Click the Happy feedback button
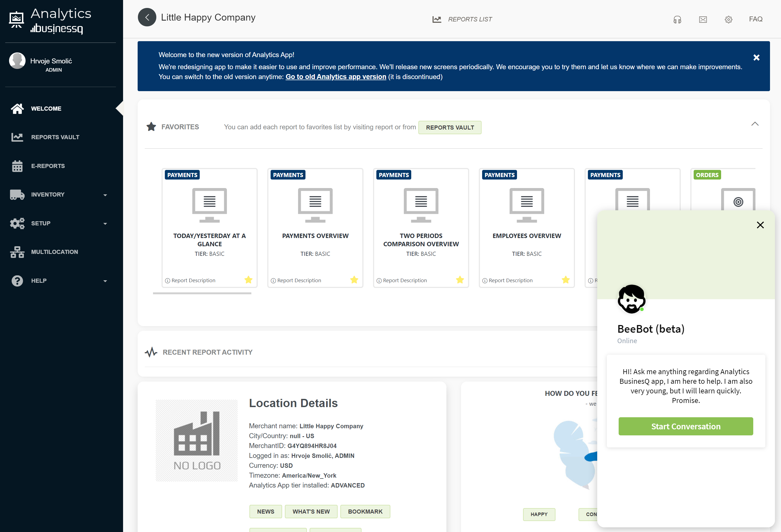The image size is (781, 532). [x=539, y=514]
